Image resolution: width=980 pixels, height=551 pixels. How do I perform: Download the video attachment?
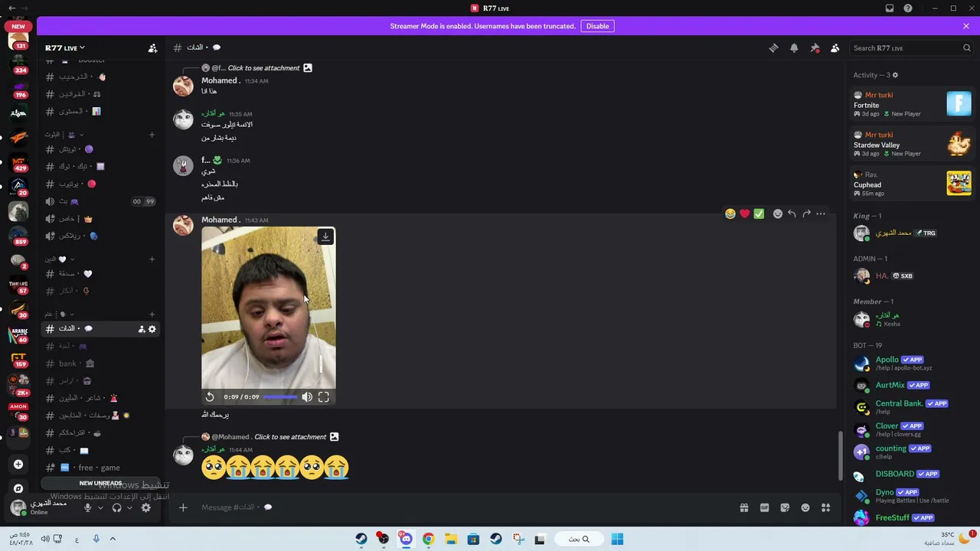(x=325, y=236)
